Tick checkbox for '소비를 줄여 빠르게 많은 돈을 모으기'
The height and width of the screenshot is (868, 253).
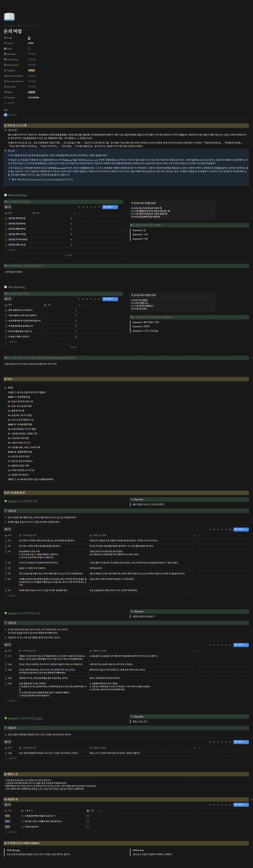88,816
